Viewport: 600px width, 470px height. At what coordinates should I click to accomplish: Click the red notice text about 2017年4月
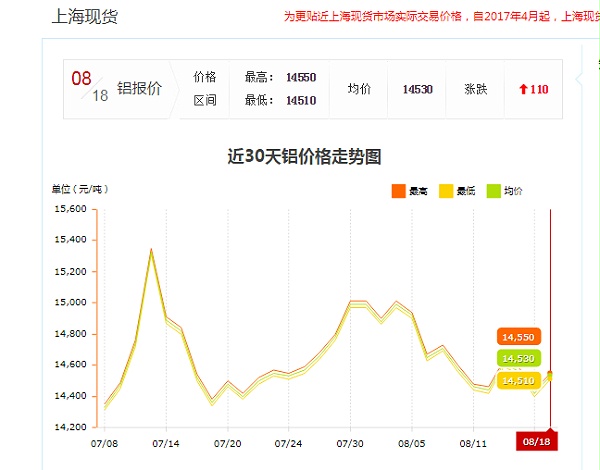[x=442, y=16]
